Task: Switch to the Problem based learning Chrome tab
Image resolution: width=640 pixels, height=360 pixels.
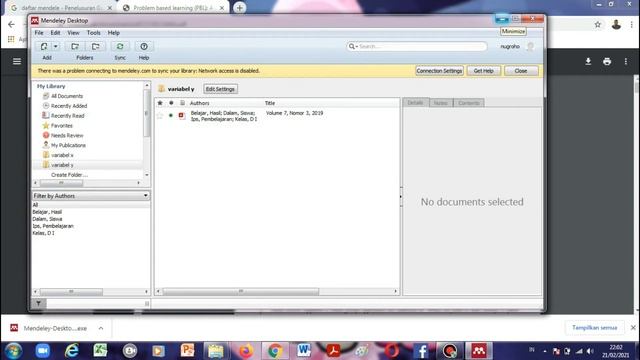Action: 173,8
